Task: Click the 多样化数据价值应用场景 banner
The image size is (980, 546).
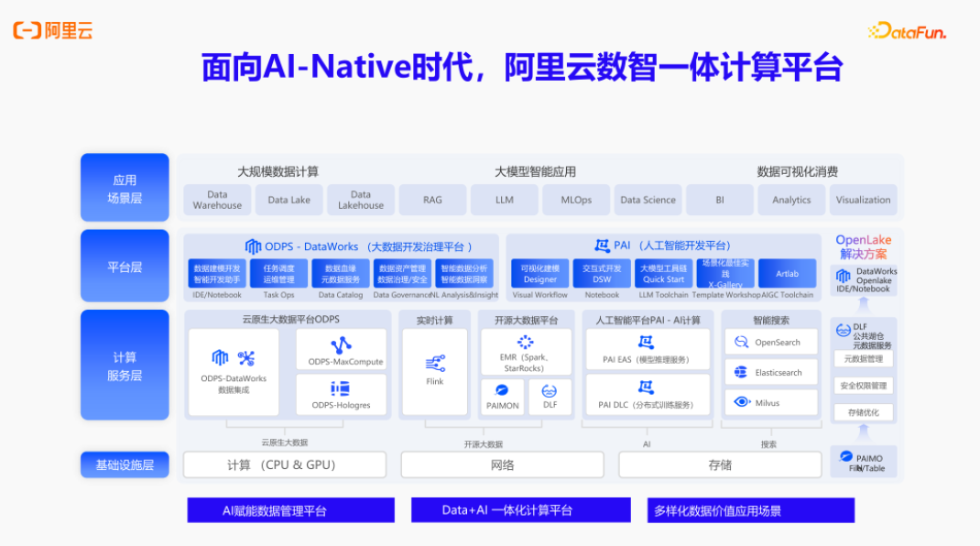Action: tap(751, 510)
